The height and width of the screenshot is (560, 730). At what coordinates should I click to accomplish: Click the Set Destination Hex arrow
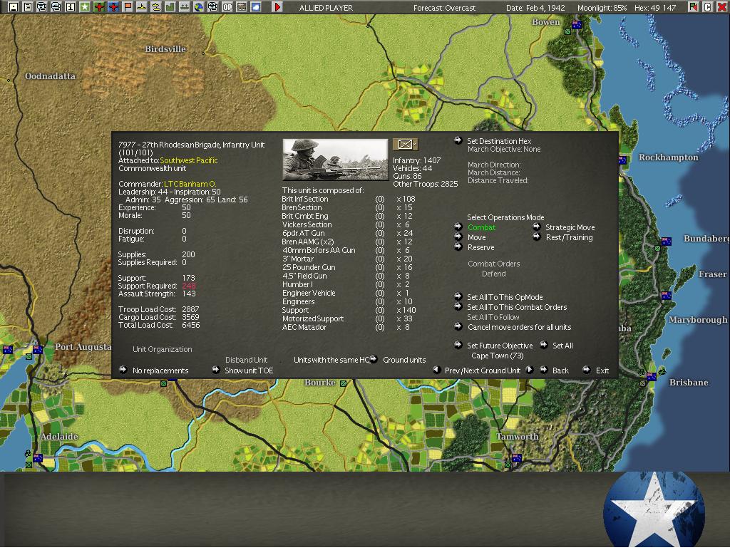point(458,140)
